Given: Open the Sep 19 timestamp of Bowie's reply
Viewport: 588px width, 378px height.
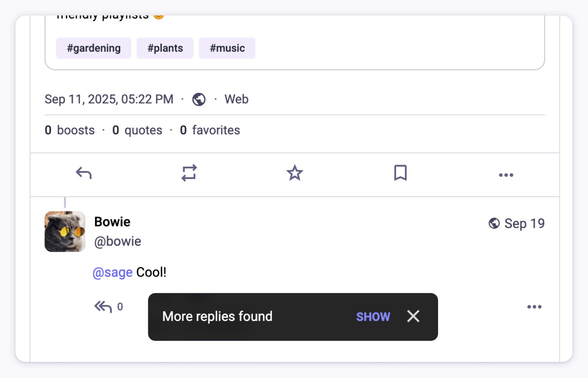Looking at the screenshot, I should [524, 223].
